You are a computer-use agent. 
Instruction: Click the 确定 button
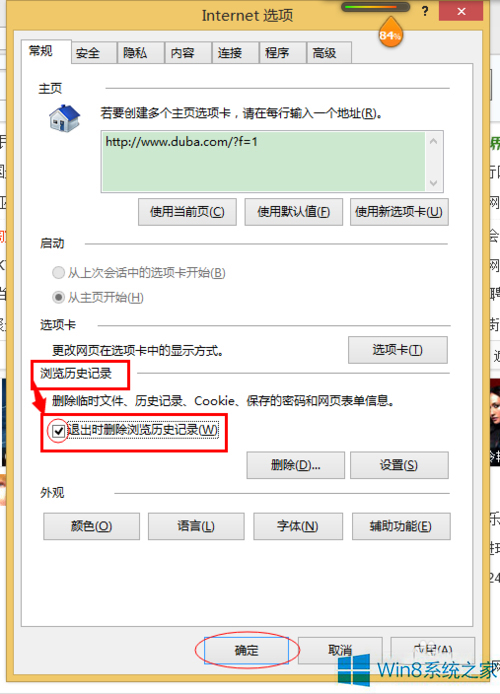246,650
